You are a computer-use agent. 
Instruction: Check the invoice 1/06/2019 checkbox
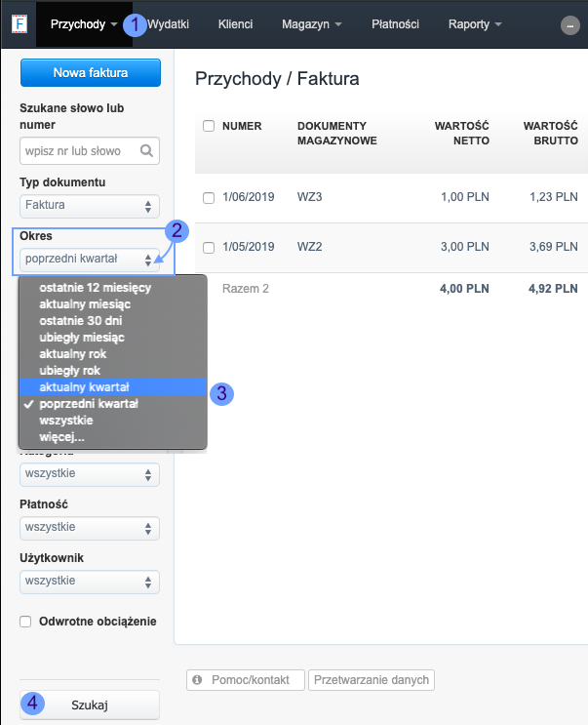(x=209, y=198)
